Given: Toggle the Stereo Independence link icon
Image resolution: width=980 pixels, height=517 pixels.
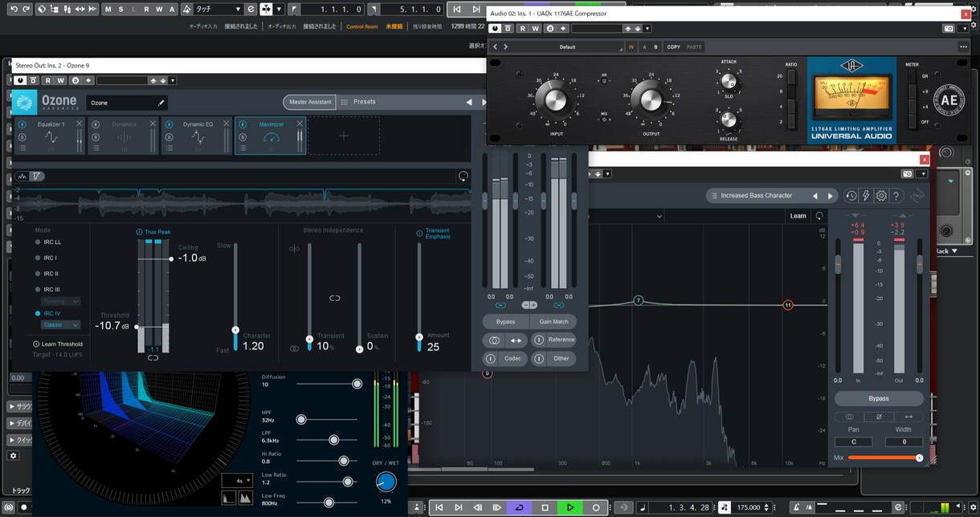Looking at the screenshot, I should tap(335, 298).
